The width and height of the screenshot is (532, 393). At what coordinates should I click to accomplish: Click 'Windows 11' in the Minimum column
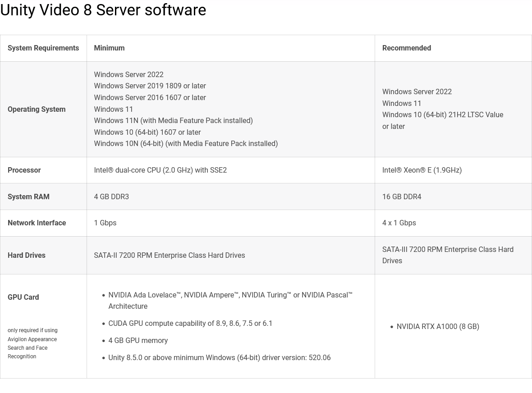point(113,109)
